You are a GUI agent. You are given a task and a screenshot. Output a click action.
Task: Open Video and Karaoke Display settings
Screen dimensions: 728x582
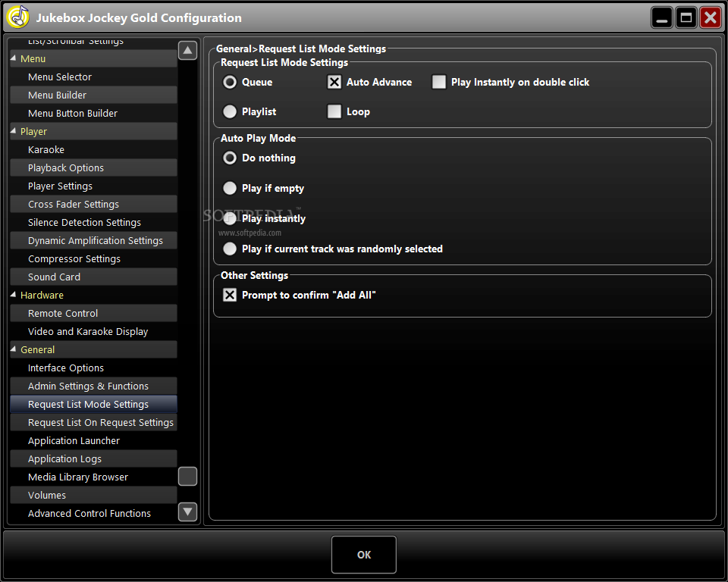pyautogui.click(x=93, y=331)
